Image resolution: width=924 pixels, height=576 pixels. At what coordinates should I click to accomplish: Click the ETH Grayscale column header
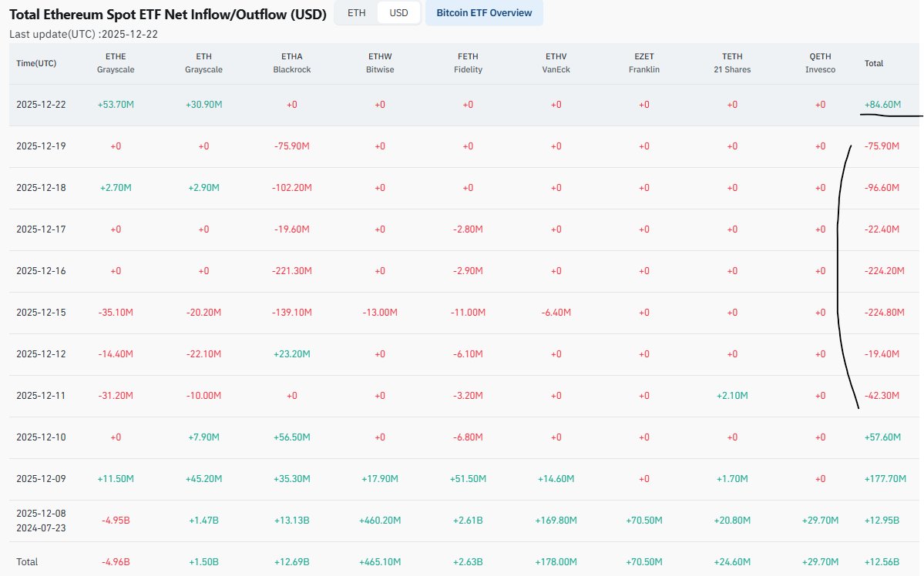coord(203,63)
